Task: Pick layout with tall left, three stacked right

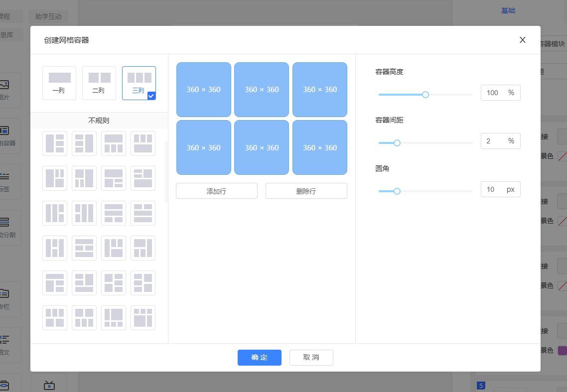Action: [55, 143]
